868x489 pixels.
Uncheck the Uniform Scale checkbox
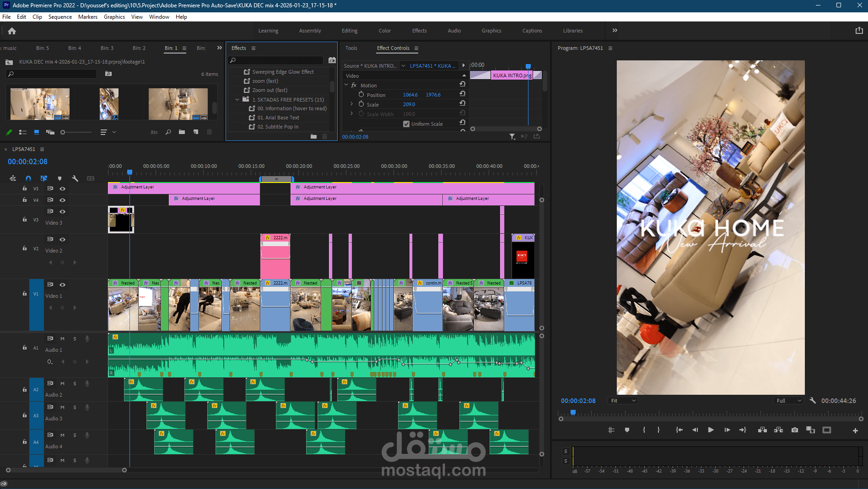[406, 124]
